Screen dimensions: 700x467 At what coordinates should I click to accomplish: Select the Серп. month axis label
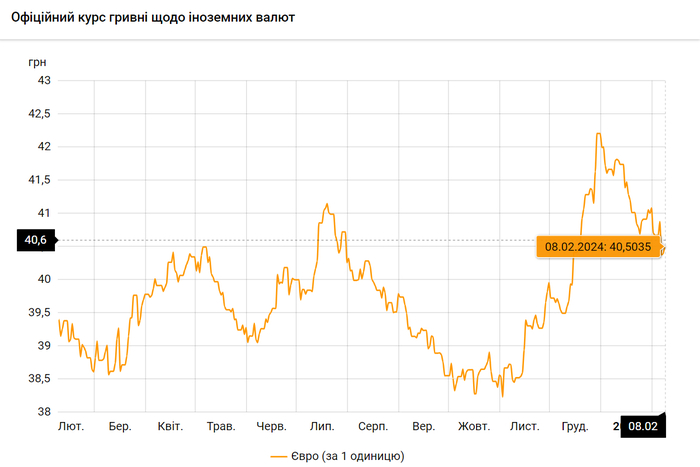coord(373,427)
